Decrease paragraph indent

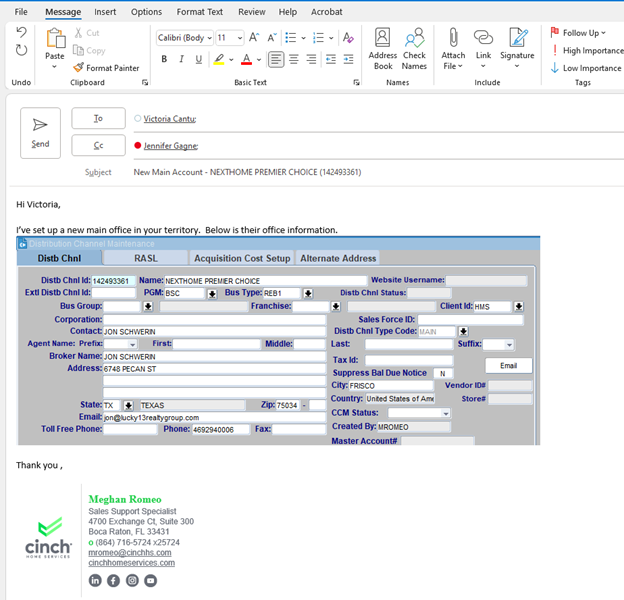pos(331,60)
